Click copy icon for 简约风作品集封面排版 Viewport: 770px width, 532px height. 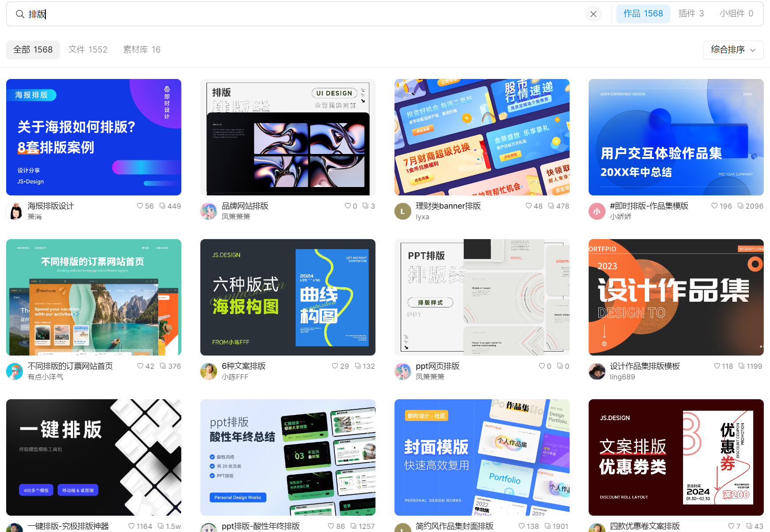pyautogui.click(x=547, y=526)
